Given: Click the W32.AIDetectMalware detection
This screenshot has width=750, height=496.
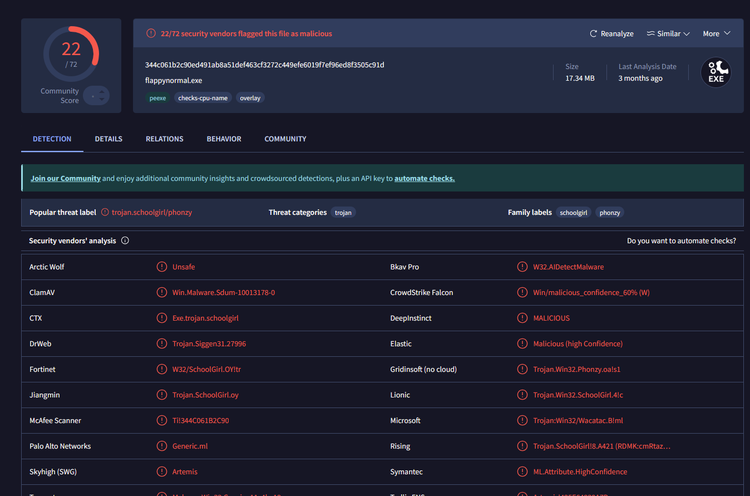Looking at the screenshot, I should click(x=568, y=267).
